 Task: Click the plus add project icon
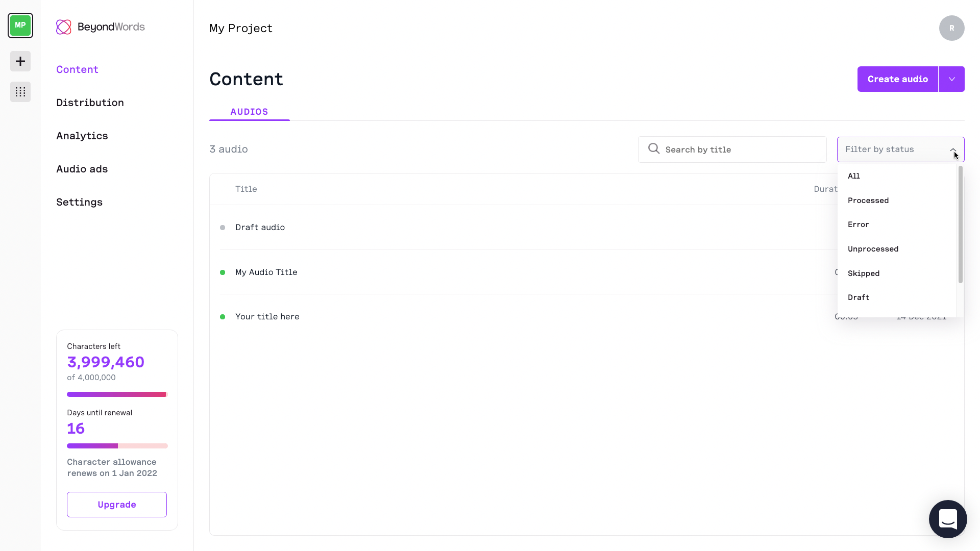[20, 61]
